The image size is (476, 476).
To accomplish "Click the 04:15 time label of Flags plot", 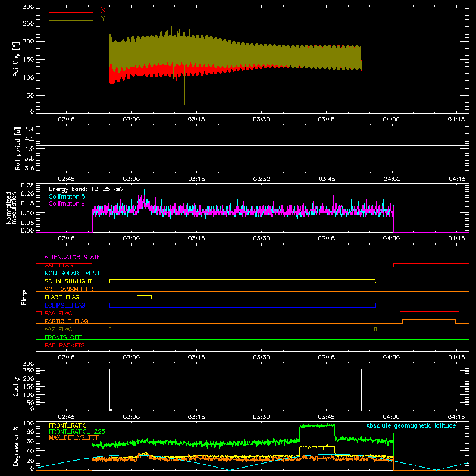I will [456, 358].
